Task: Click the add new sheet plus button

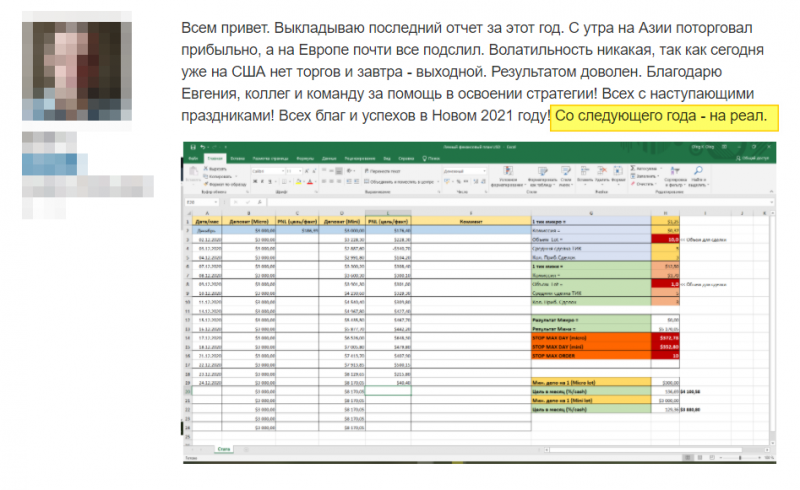Action: coord(246,450)
